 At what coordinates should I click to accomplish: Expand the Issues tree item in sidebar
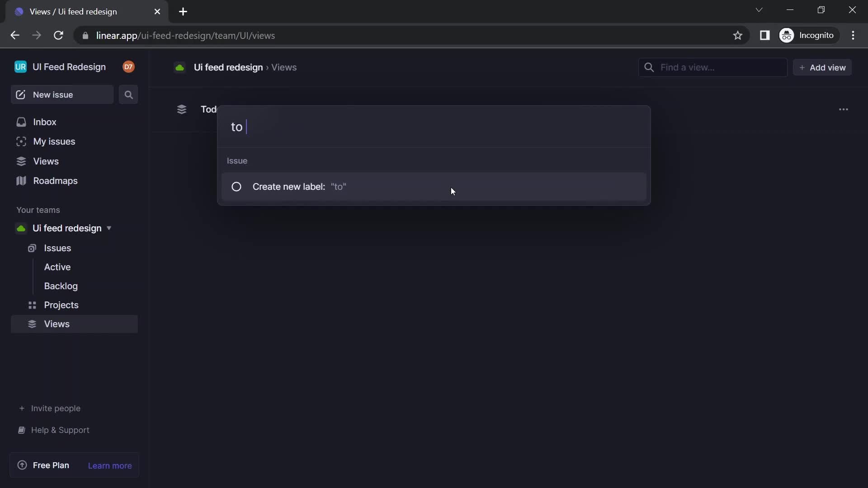click(58, 247)
